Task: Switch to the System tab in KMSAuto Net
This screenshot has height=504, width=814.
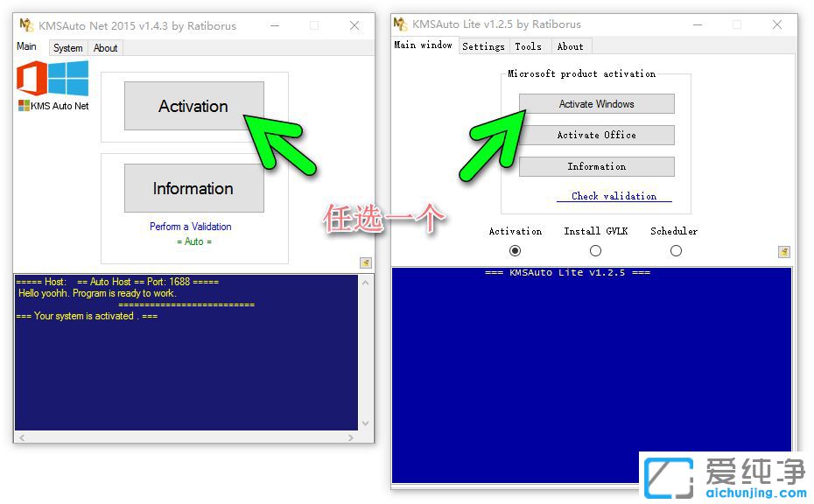Action: pos(67,48)
